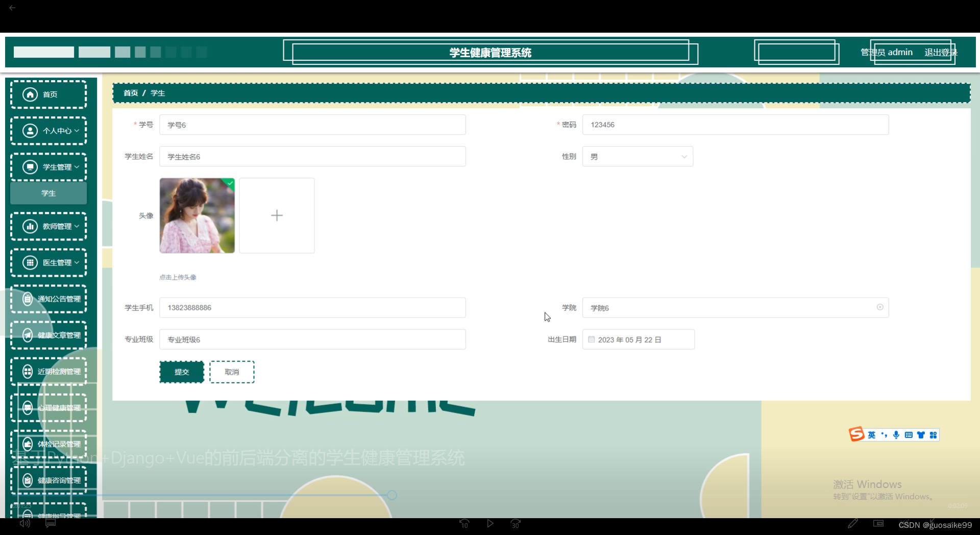This screenshot has width=980, height=535.
Task: Select the 学生 submenu item
Action: pos(48,193)
